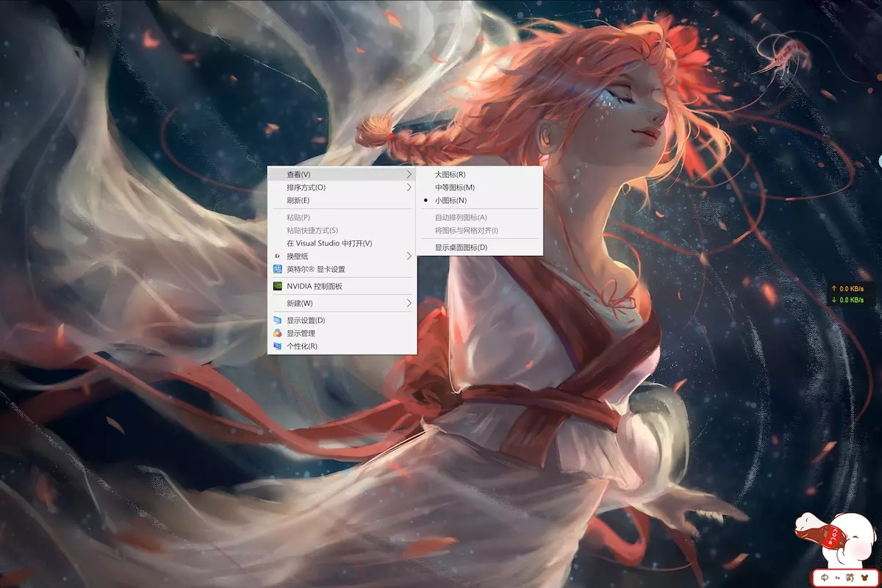Open 英特尔® 显卡设置 graphics settings
This screenshot has height=588, width=882.
click(342, 269)
